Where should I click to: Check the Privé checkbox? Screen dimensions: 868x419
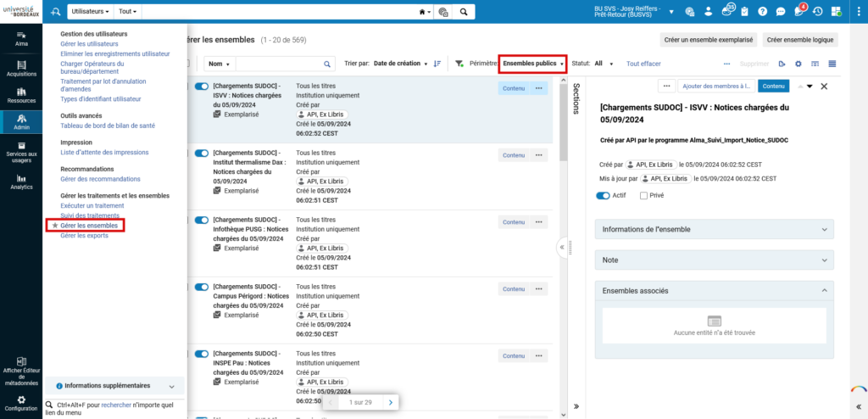pyautogui.click(x=643, y=196)
